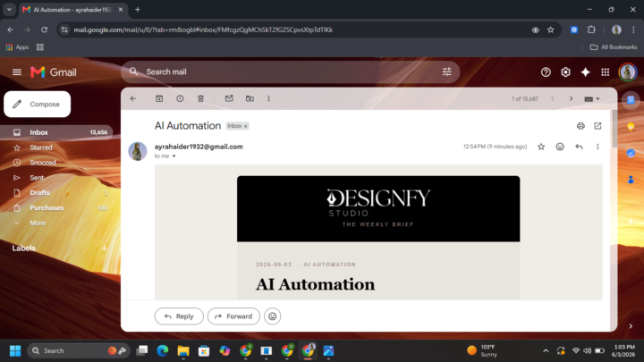644x362 pixels.
Task: Toggle the main menu hamburger sidebar
Action: [17, 72]
